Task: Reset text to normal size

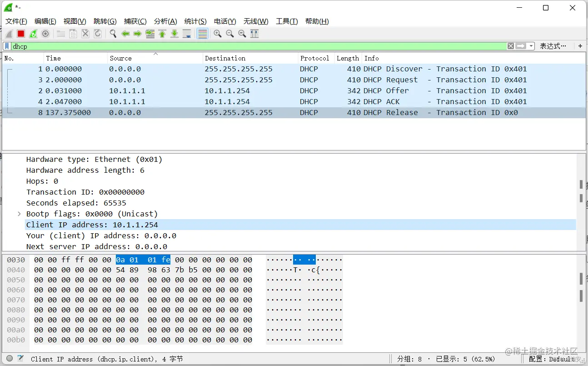Action: pyautogui.click(x=242, y=34)
